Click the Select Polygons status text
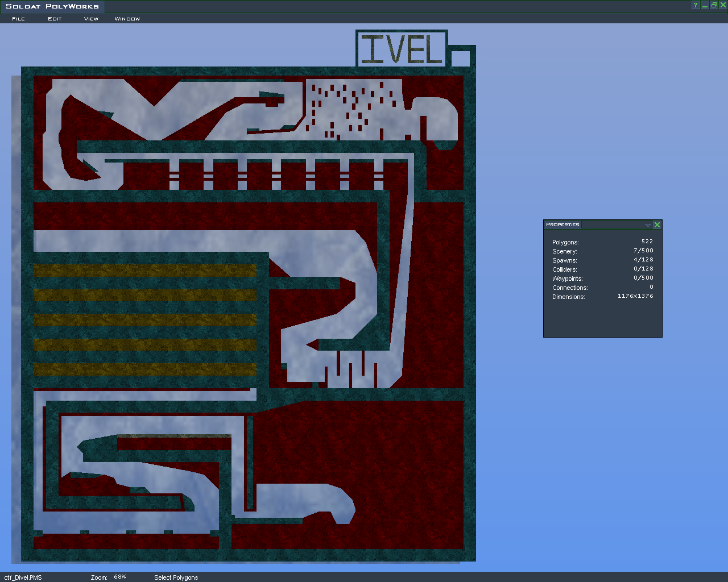728x582 pixels. (x=176, y=577)
